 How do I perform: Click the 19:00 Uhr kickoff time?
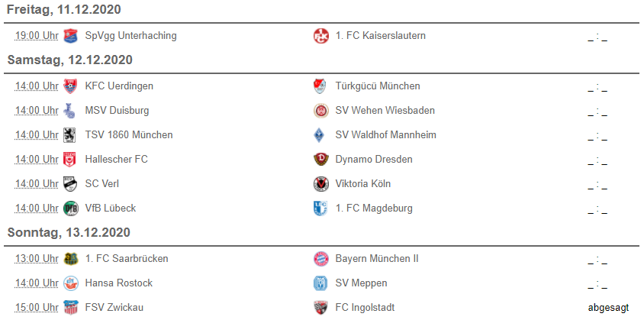click(37, 36)
